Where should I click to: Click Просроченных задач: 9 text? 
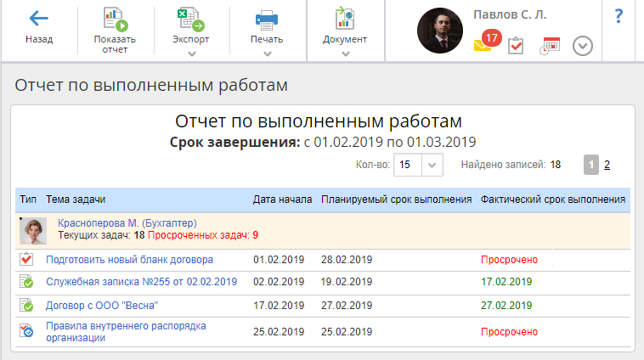pos(203,235)
